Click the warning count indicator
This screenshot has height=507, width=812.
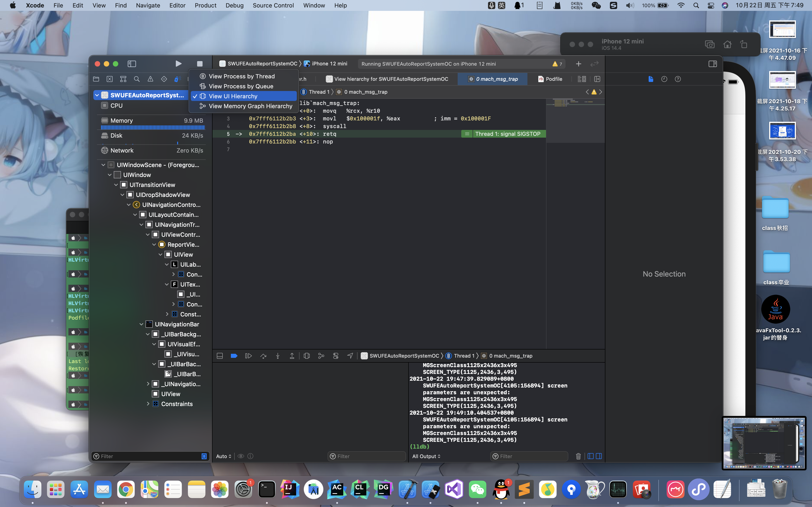click(x=557, y=64)
